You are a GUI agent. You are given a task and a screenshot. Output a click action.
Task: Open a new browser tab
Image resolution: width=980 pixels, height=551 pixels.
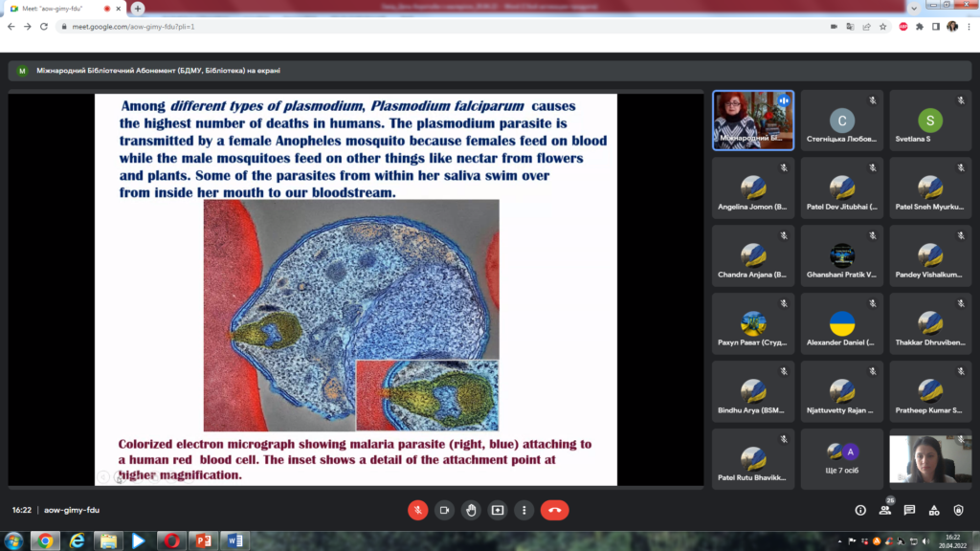point(138,9)
